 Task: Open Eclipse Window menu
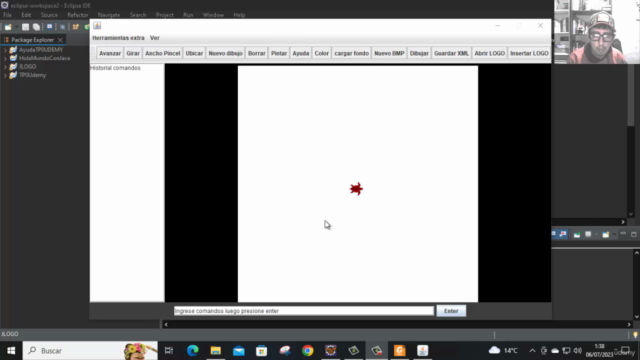coord(213,15)
